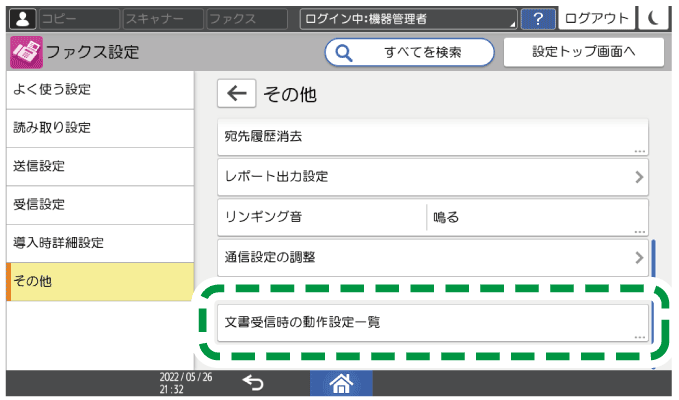The image size is (679, 400).
Task: Open help via the question mark icon
Action: (x=538, y=19)
